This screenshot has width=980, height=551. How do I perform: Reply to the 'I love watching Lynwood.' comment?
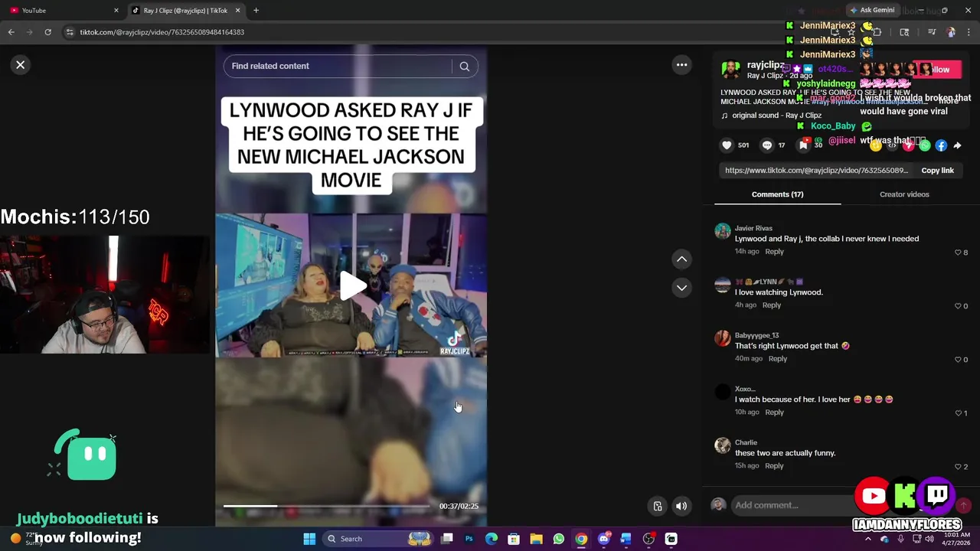(771, 305)
